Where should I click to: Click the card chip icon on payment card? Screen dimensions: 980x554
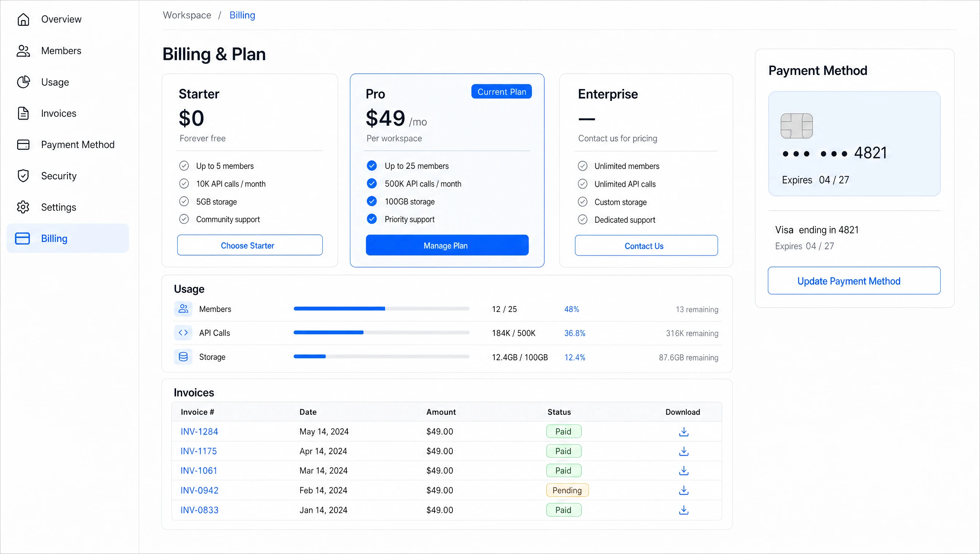pyautogui.click(x=796, y=126)
